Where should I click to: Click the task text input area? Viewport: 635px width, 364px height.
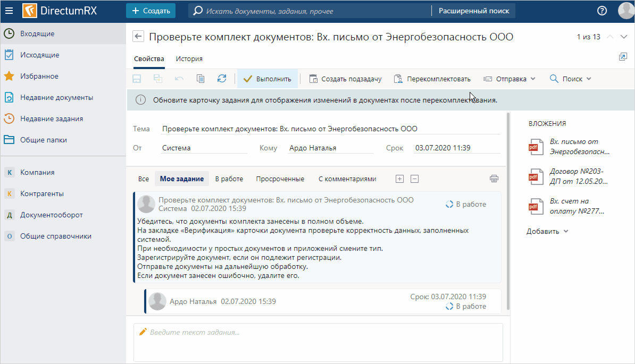coord(319,342)
